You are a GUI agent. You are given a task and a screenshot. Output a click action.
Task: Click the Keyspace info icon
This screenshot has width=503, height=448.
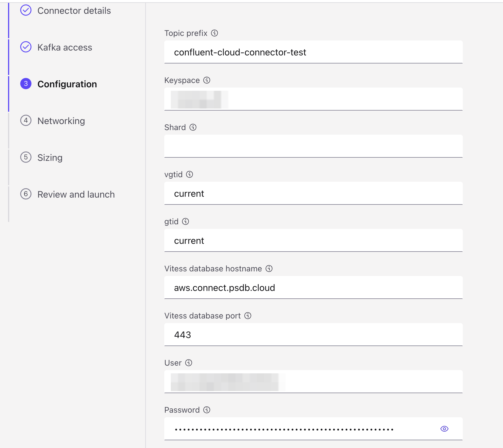(207, 80)
